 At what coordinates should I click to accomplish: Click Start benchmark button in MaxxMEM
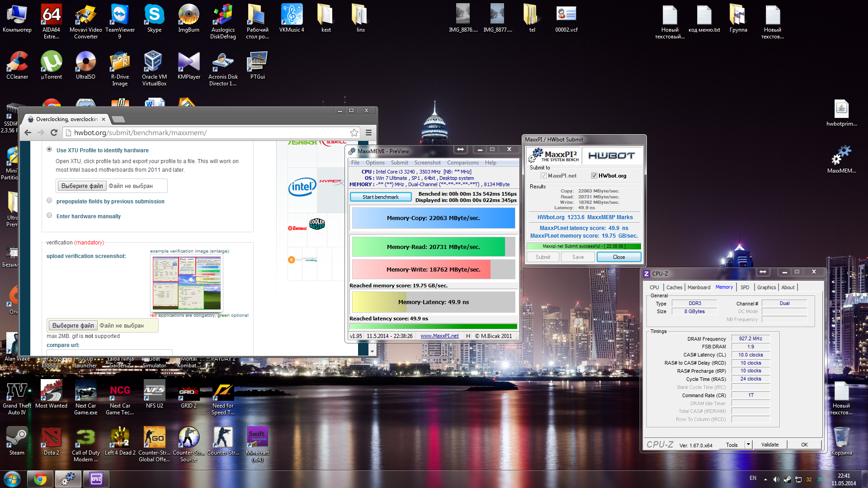pos(380,197)
